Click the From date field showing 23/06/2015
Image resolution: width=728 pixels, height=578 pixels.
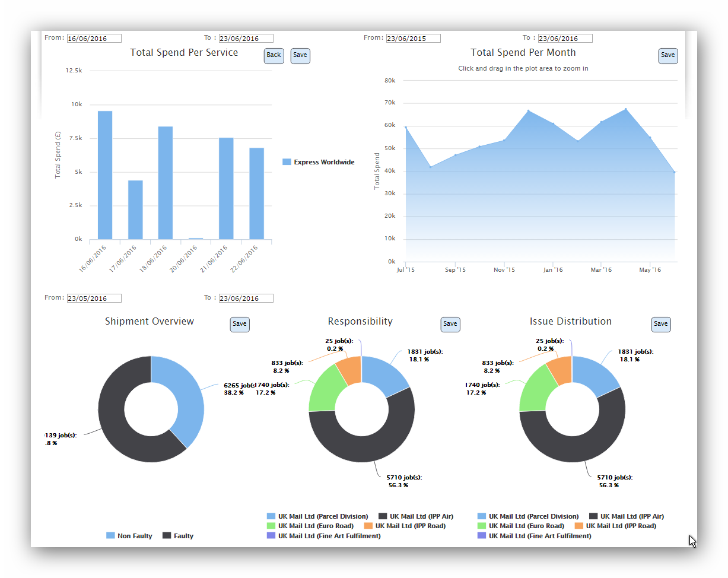[413, 39]
